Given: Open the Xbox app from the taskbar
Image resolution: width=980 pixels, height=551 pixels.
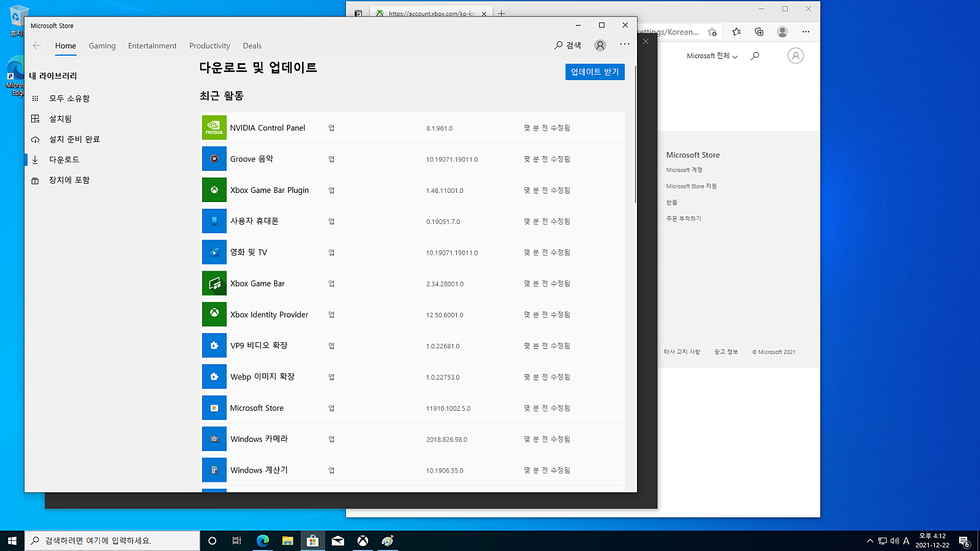Looking at the screenshot, I should click(x=363, y=541).
